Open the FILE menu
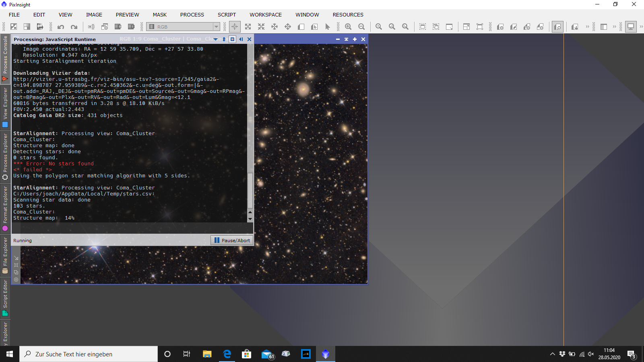The height and width of the screenshot is (362, 644). 14,14
